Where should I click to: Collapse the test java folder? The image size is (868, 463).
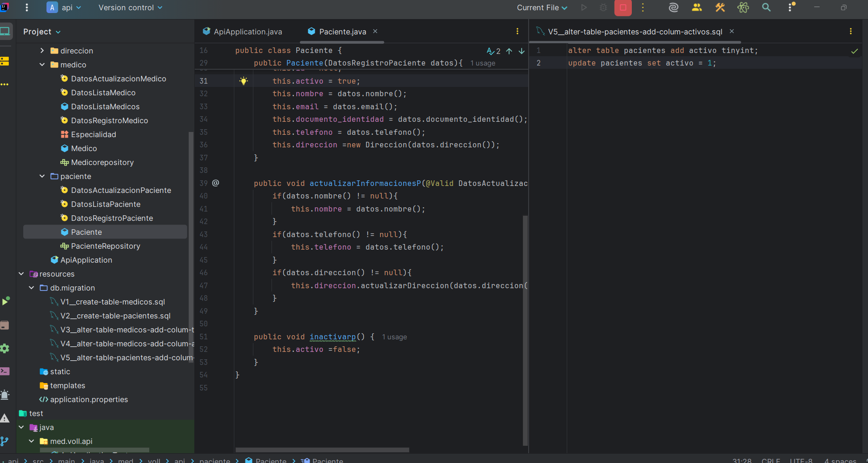pyautogui.click(x=21, y=427)
